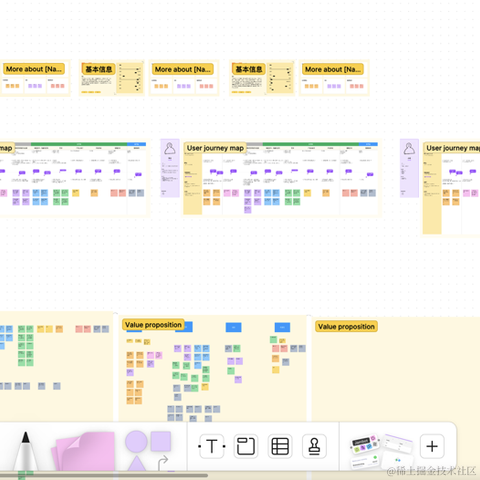This screenshot has width=480, height=480.
Task: Open the Stamp tool
Action: pos(314,446)
